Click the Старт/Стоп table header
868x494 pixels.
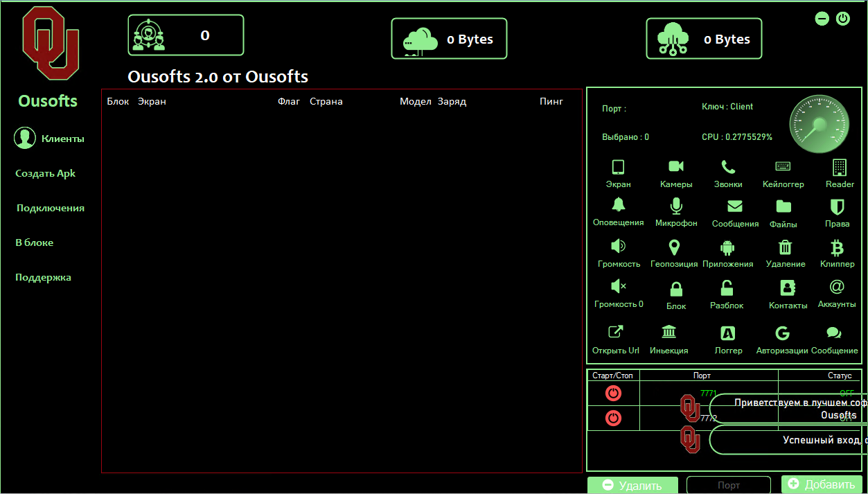tap(613, 376)
